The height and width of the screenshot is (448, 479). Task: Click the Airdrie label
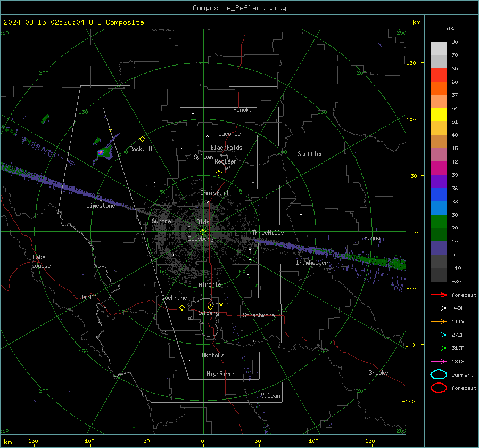(x=210, y=284)
